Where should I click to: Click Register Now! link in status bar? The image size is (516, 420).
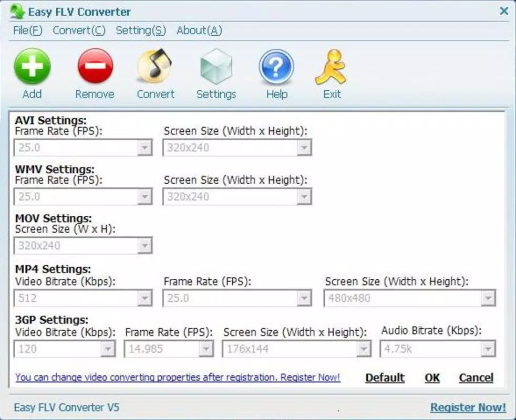[x=468, y=407]
